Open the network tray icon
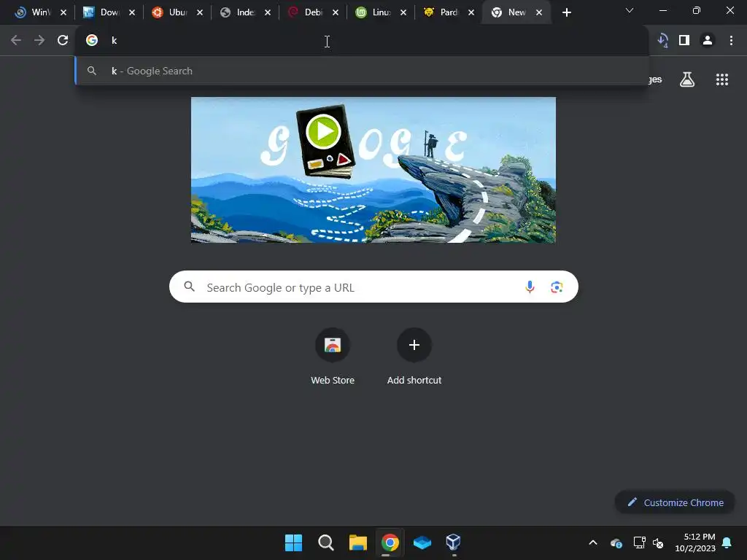Viewport: 747px width, 560px height. (x=639, y=542)
